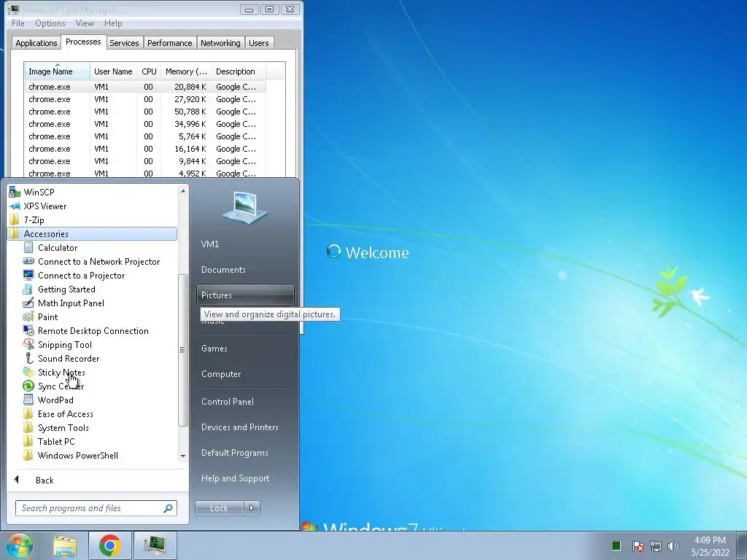The image size is (747, 560).
Task: Open the 7-Zip folder icon
Action: click(15, 220)
